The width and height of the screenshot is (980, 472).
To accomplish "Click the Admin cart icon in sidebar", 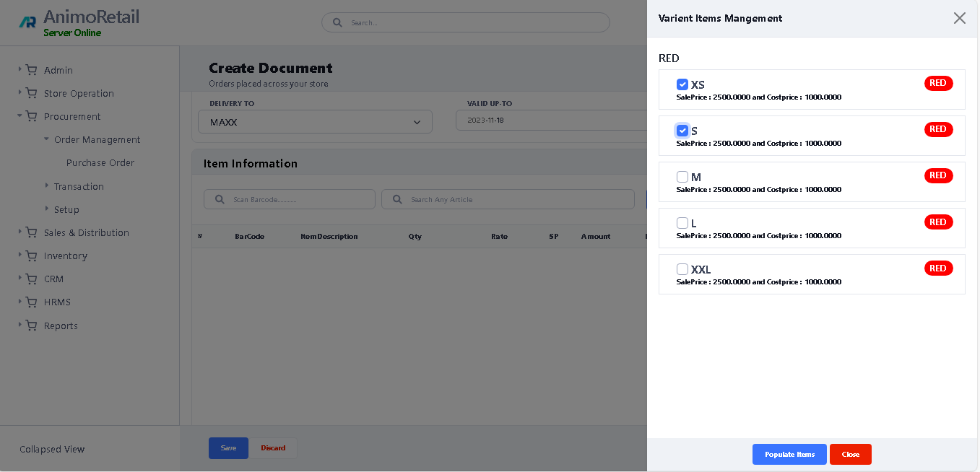I will 31,70.
